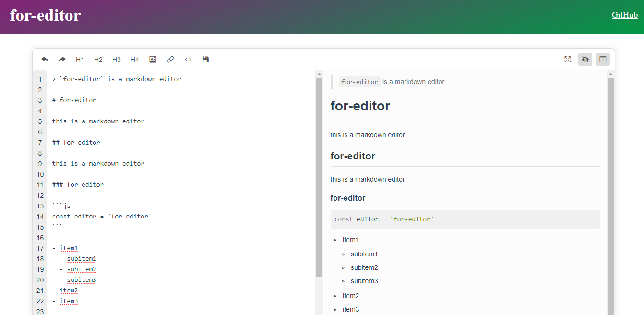Click the preview pane scrollbar thumb

pyautogui.click(x=610, y=196)
